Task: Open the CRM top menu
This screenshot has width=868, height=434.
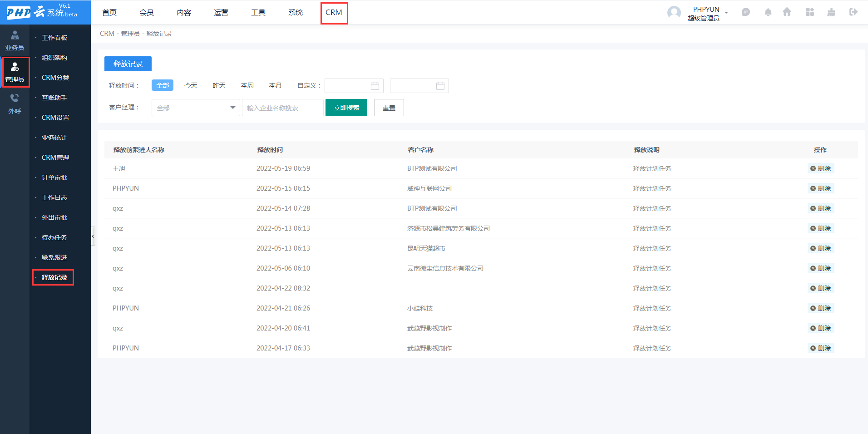Action: click(334, 13)
